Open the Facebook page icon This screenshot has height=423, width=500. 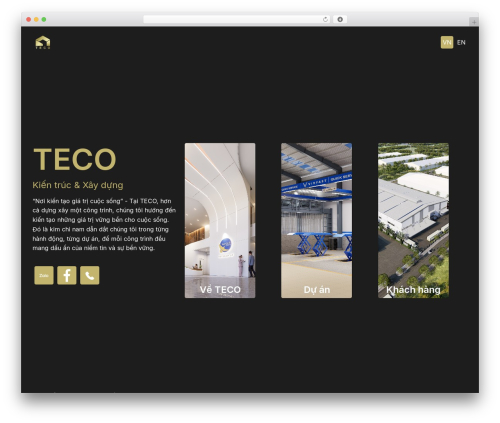click(67, 275)
